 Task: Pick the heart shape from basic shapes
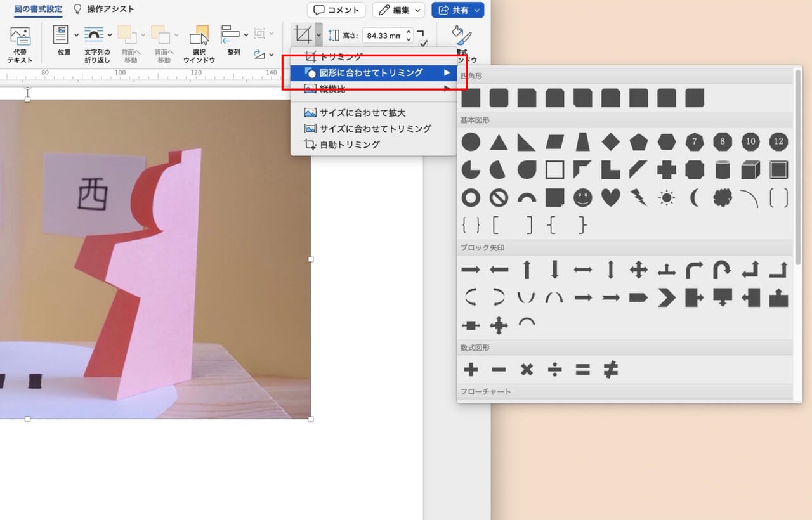610,198
